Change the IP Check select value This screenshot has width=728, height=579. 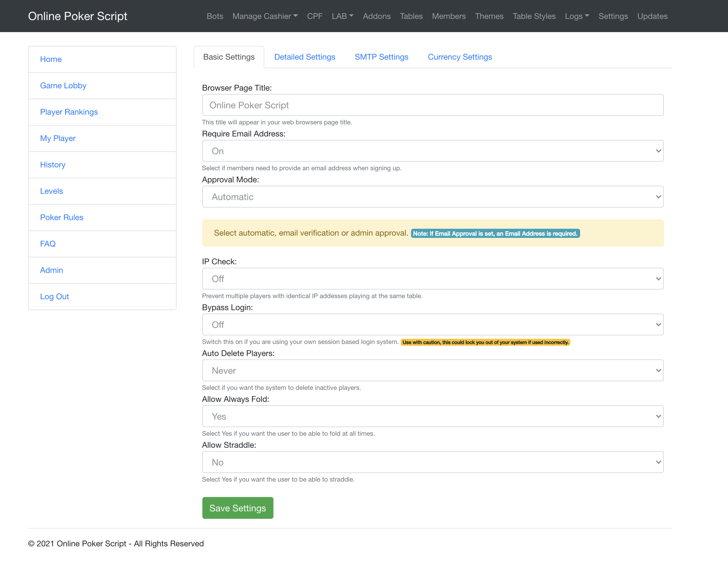(x=433, y=279)
